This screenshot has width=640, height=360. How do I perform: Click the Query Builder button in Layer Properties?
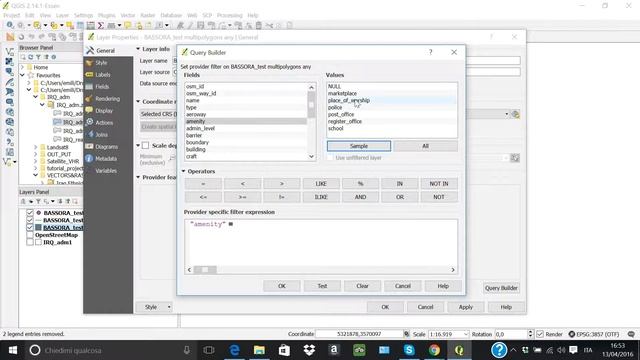click(x=501, y=288)
